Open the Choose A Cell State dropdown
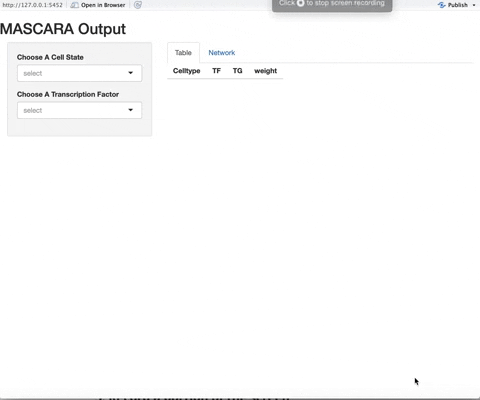This screenshot has height=400, width=480. coord(79,73)
